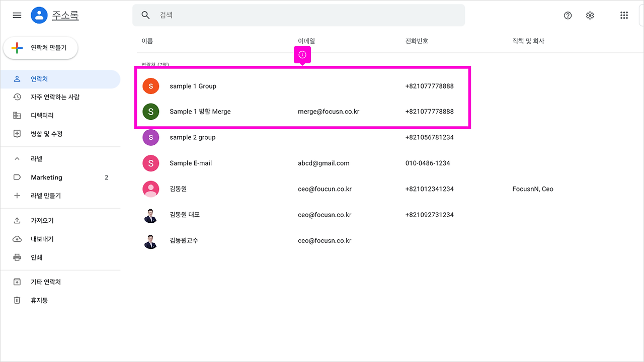Click the 가져오기 (Import) upload icon
644x362 pixels.
(17, 220)
